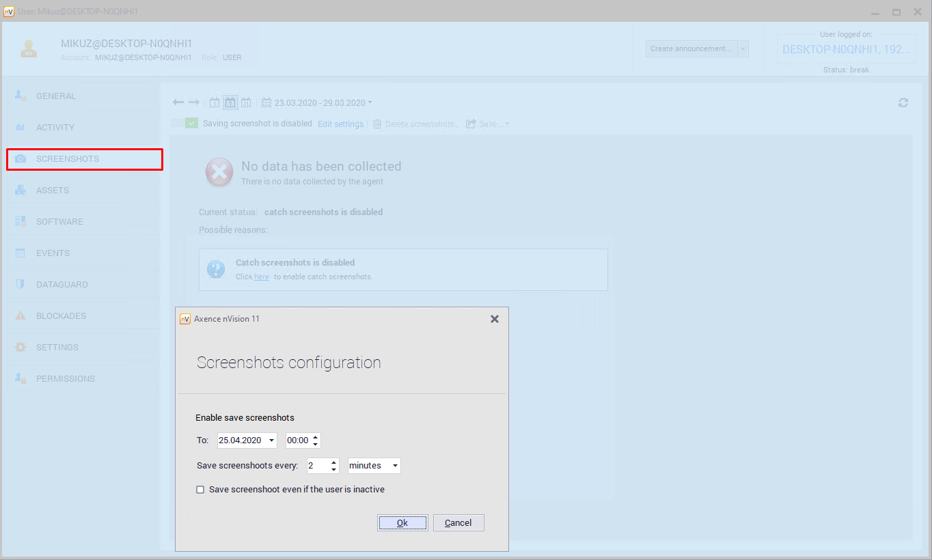Expand the minutes unit dropdown
The image size is (932, 560).
point(395,466)
